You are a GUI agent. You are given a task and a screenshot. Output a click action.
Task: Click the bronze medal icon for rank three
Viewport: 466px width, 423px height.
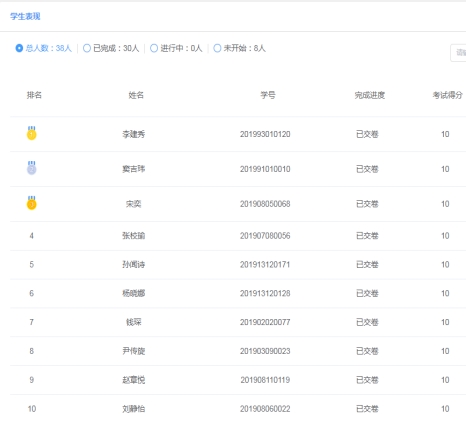(32, 203)
